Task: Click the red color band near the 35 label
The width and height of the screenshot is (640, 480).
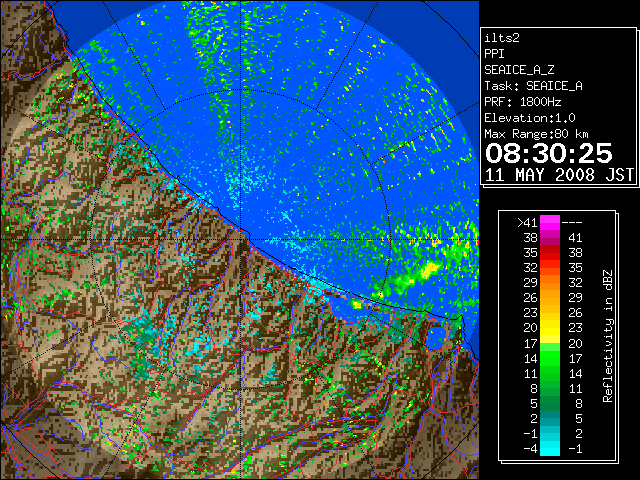Action: pyautogui.click(x=550, y=253)
